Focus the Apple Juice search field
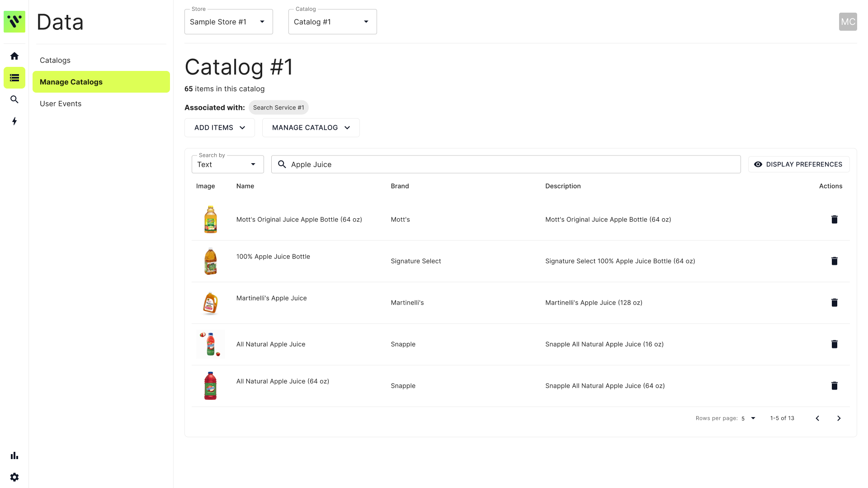The width and height of the screenshot is (868, 488). 506,164
